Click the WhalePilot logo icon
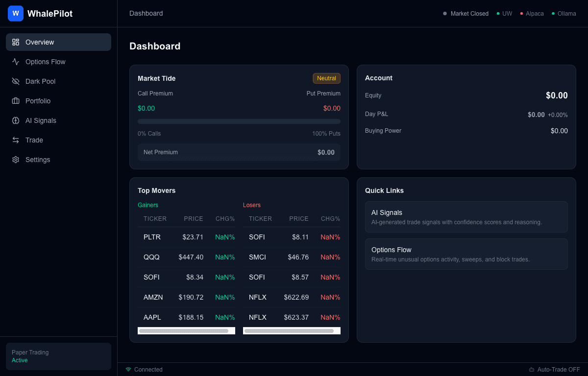 [x=15, y=13]
